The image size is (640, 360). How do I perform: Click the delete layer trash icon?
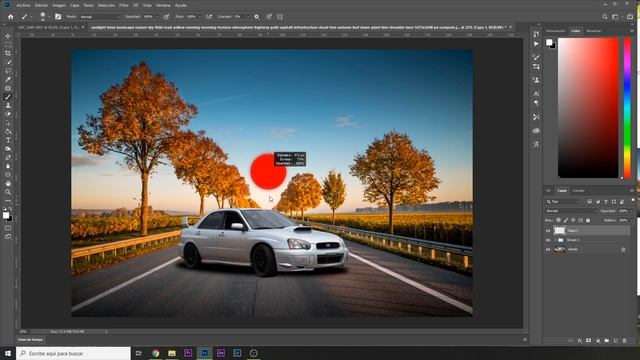[x=624, y=340]
